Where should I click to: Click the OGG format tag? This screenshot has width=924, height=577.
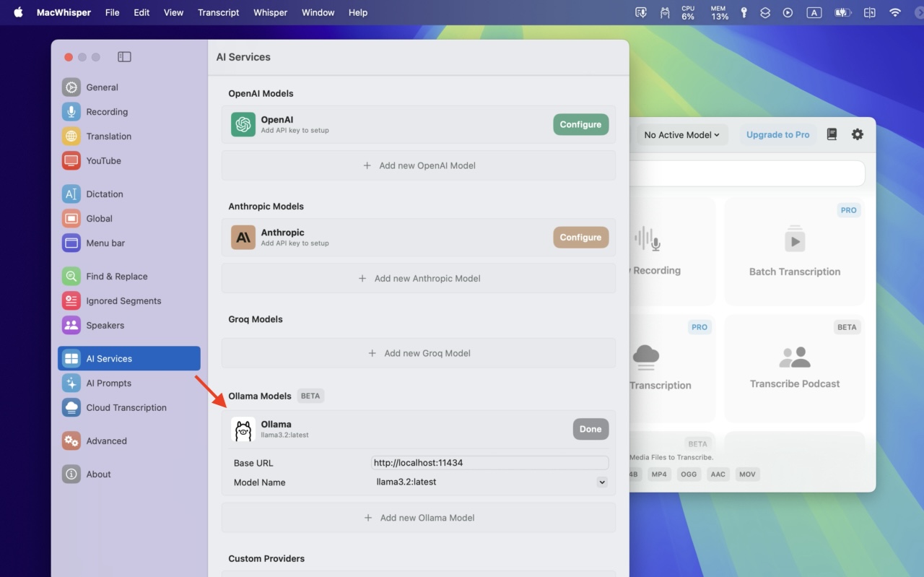click(689, 474)
